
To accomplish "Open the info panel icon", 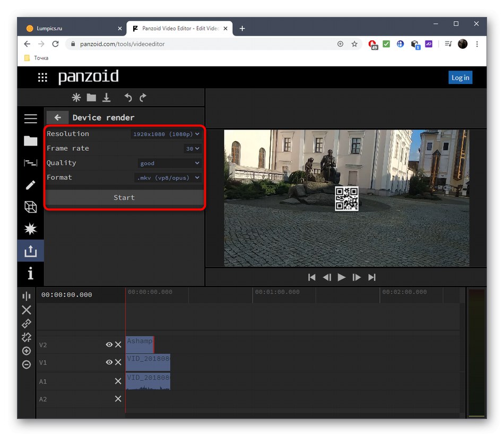I will coord(30,273).
